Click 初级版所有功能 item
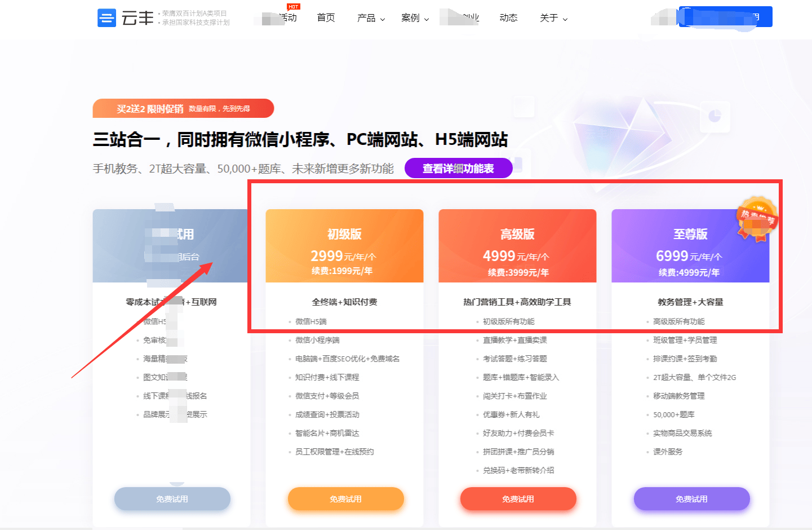This screenshot has height=530, width=812. pyautogui.click(x=508, y=321)
